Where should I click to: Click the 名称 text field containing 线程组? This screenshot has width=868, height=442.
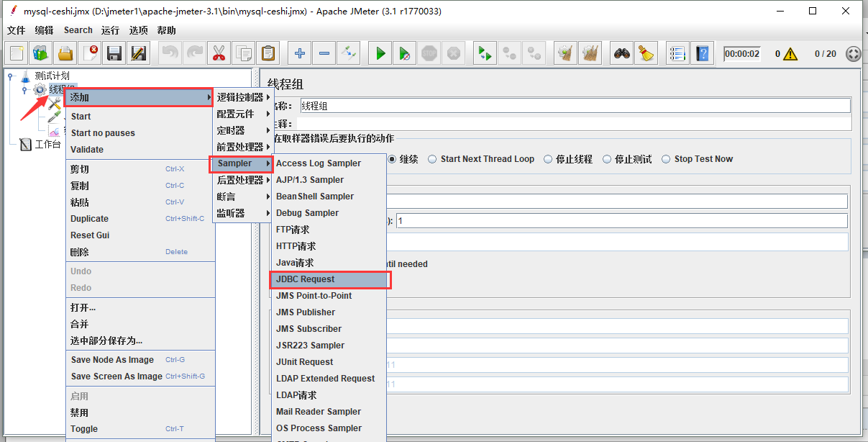[x=575, y=106]
